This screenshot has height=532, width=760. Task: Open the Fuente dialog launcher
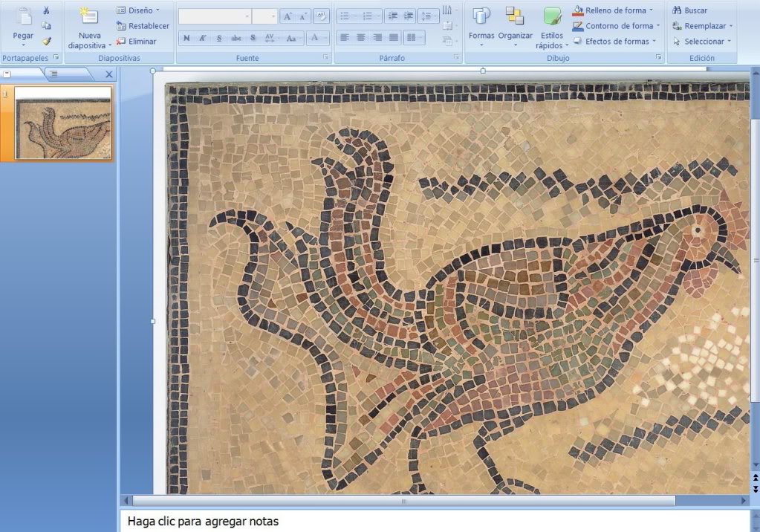tap(325, 57)
